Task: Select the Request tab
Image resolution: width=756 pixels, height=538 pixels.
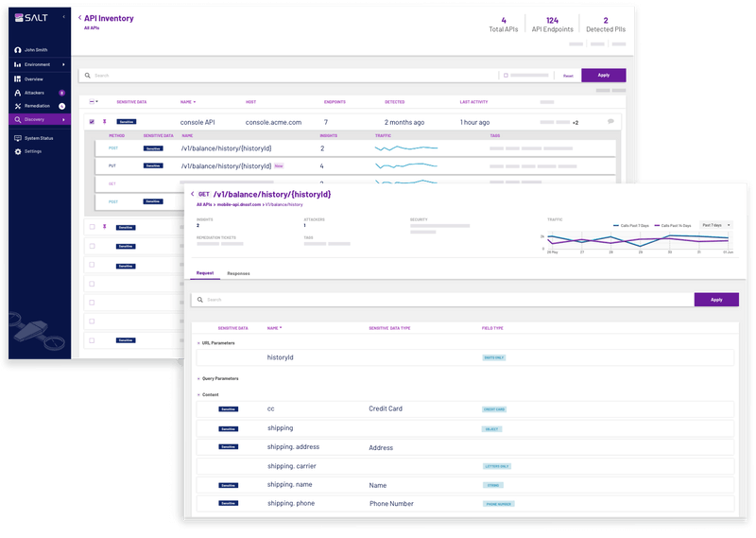Action: (x=204, y=273)
